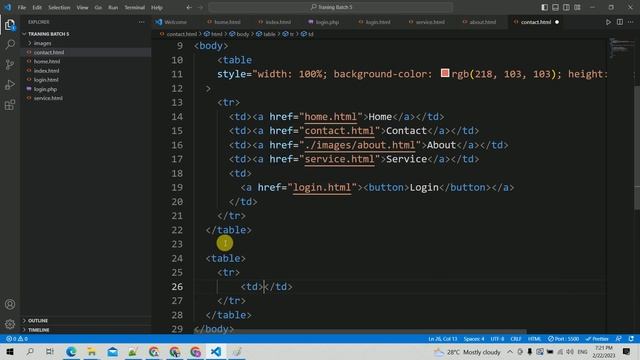Open the Source Control view
The image size is (640, 360).
[10, 64]
